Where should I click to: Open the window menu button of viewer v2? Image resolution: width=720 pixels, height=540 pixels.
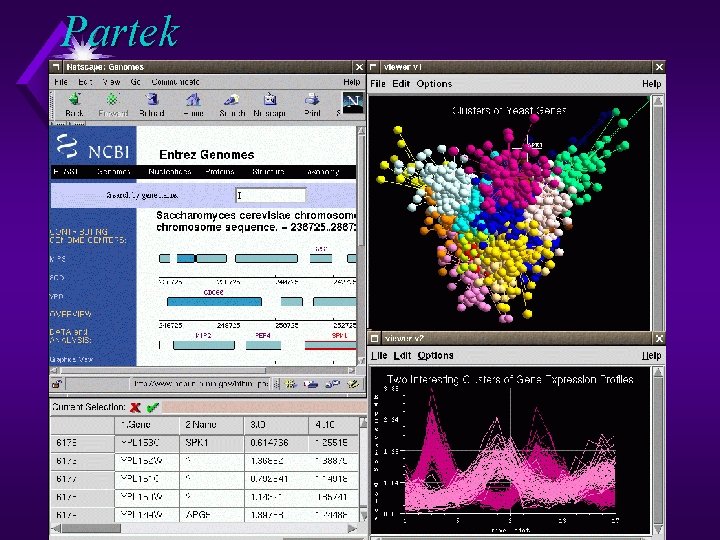pyautogui.click(x=374, y=338)
